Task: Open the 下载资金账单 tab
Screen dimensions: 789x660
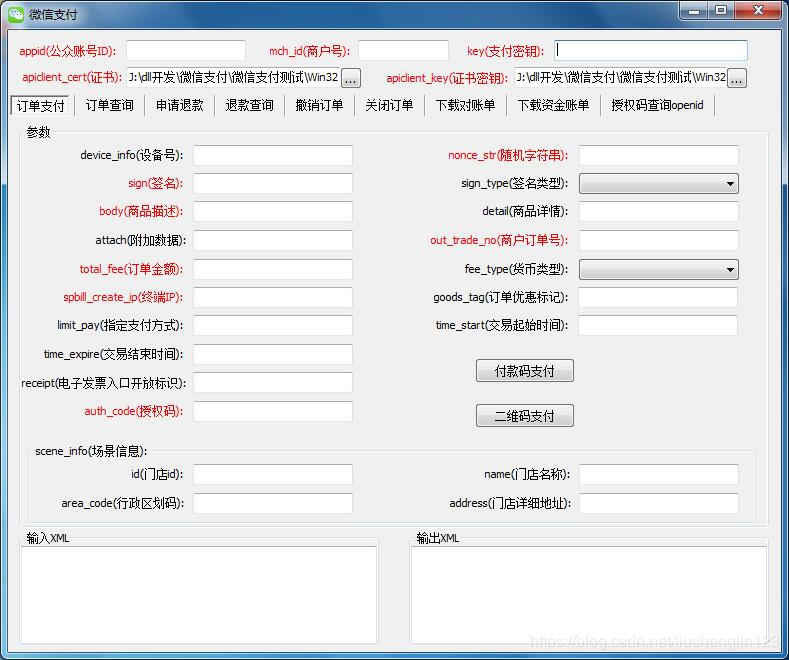Action: (553, 105)
